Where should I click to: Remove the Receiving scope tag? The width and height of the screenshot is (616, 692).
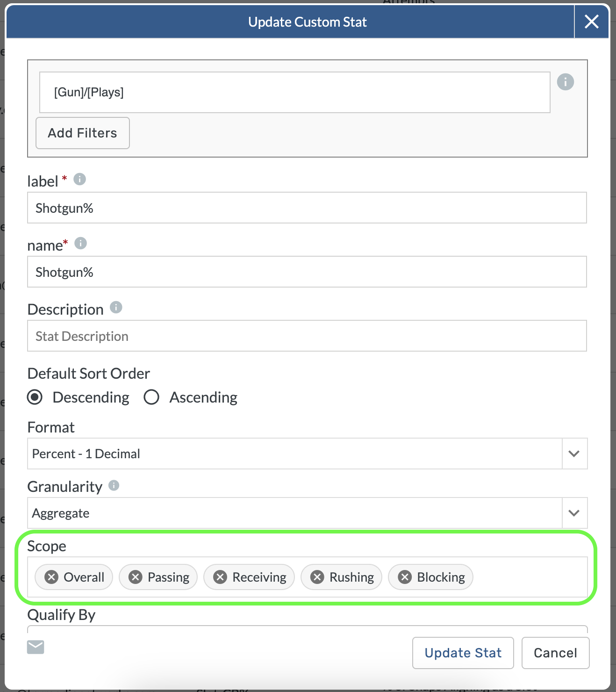click(x=220, y=577)
